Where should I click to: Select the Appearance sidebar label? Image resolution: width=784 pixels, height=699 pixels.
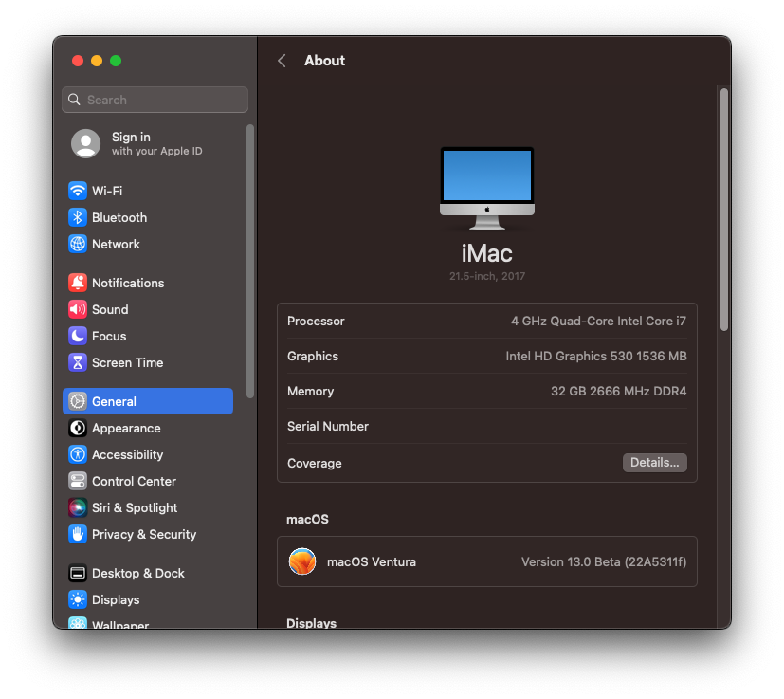click(126, 428)
